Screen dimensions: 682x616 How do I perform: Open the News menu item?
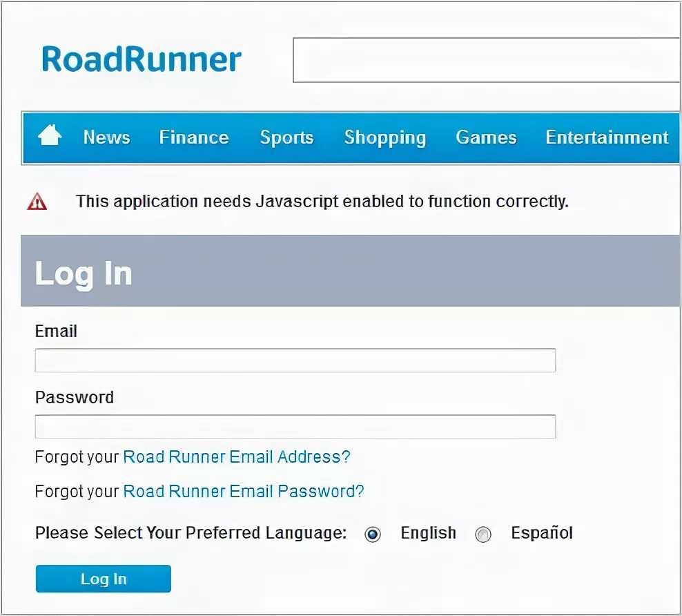click(x=106, y=137)
